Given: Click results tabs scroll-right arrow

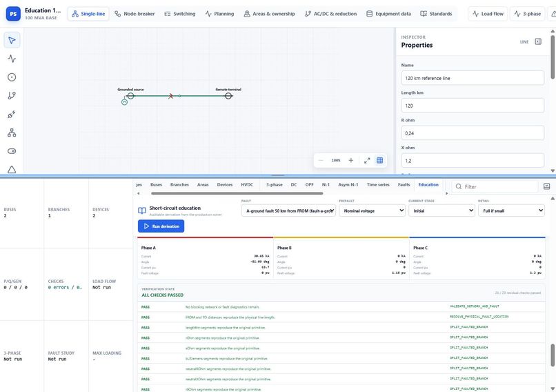Looking at the screenshot, I should coord(447,193).
